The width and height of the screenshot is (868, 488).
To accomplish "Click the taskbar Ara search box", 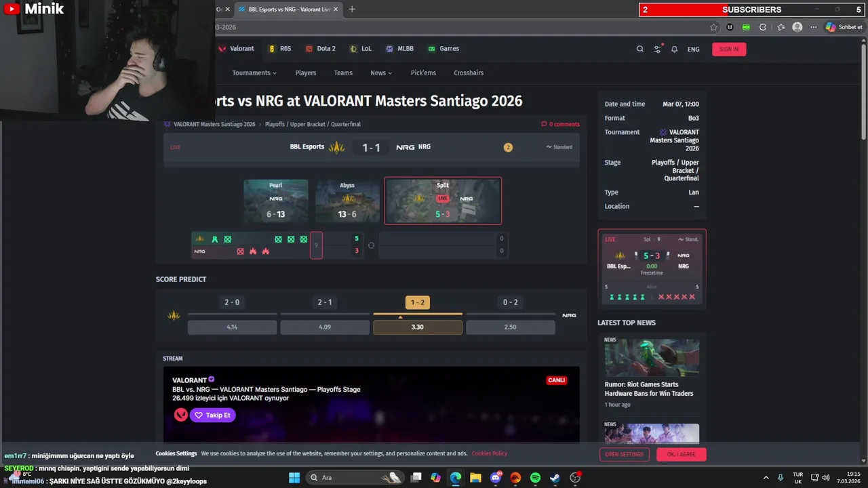I will tap(355, 478).
